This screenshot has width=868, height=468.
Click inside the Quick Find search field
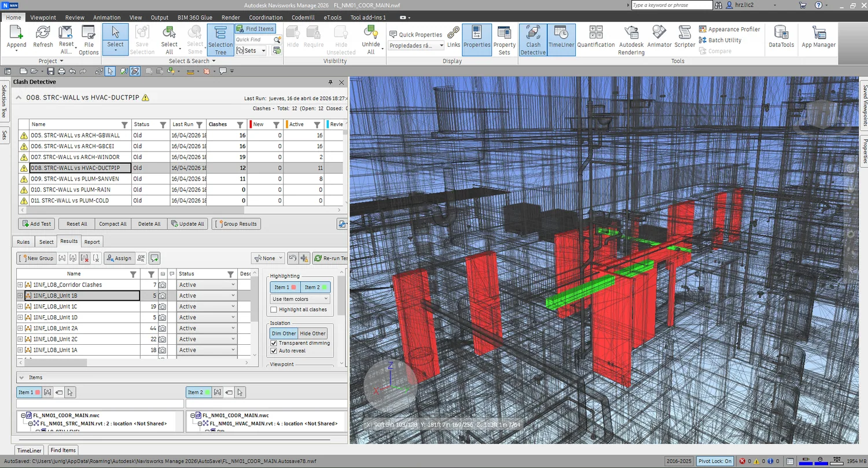click(x=254, y=39)
